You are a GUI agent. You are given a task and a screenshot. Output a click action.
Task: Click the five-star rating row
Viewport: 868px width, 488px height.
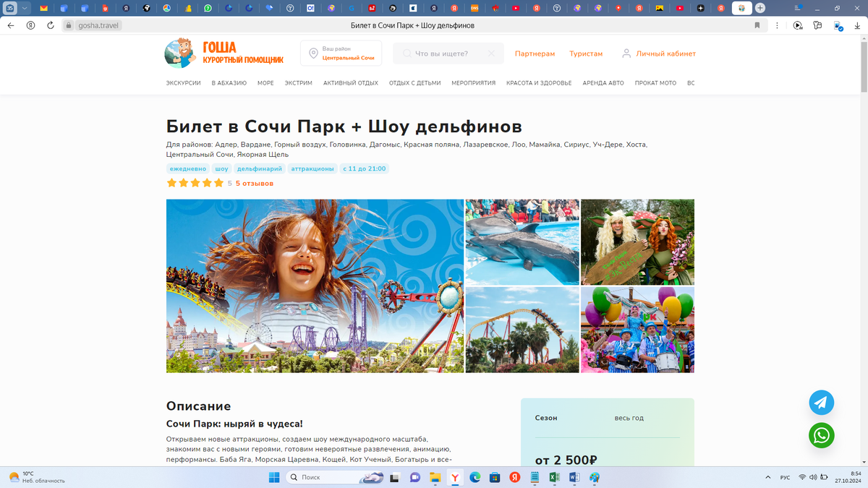pos(195,183)
